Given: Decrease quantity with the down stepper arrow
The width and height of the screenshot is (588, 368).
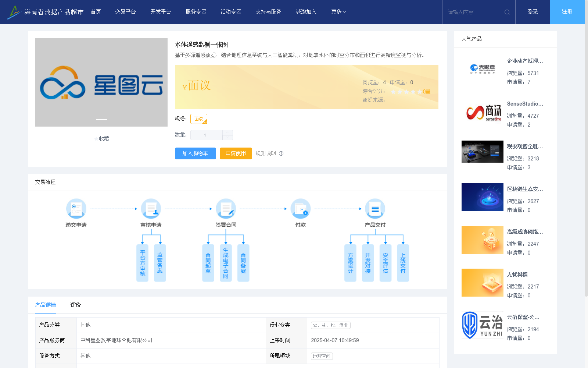Looking at the screenshot, I should [x=227, y=138].
